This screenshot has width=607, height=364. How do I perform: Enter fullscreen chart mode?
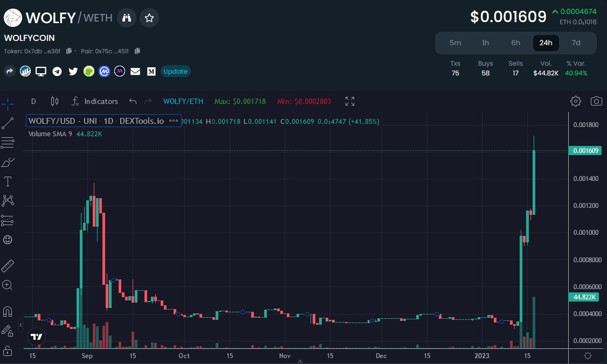point(349,101)
